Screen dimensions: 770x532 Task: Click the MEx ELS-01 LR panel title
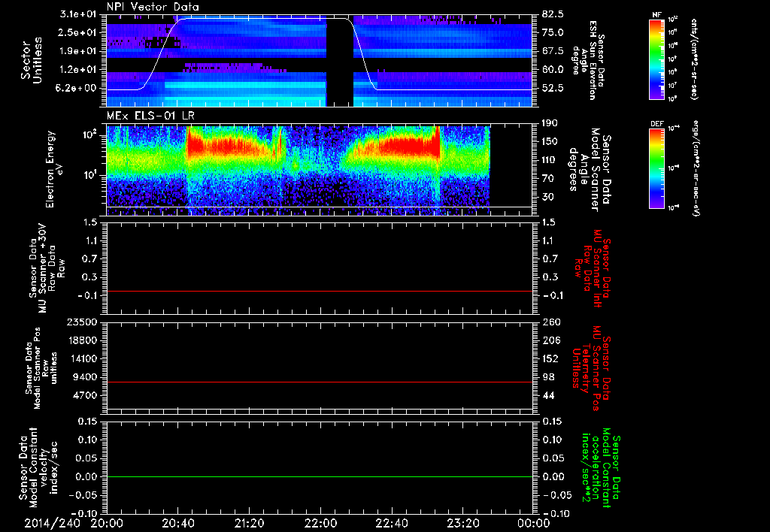pyautogui.click(x=150, y=116)
